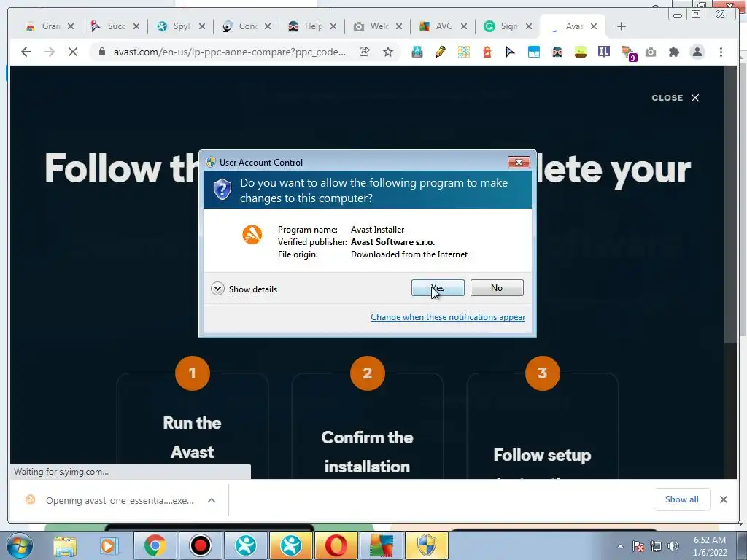Click the Action Center flag tray icon
Viewport: 747px width, 560px height.
tap(638, 546)
